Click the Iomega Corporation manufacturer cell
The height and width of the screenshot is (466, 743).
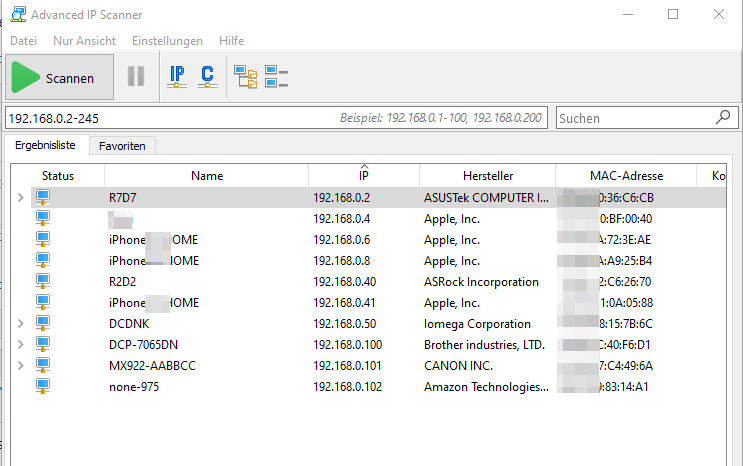coord(477,324)
